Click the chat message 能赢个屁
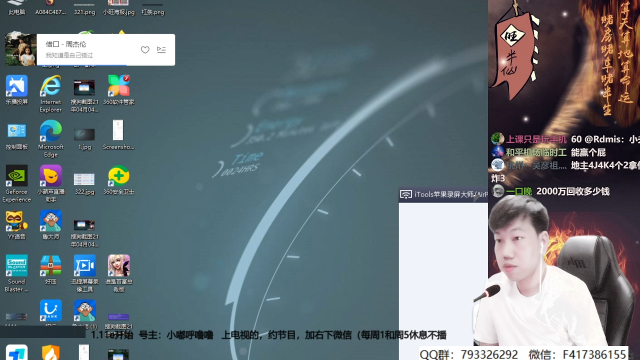This screenshot has height=360, width=640. coord(588,153)
